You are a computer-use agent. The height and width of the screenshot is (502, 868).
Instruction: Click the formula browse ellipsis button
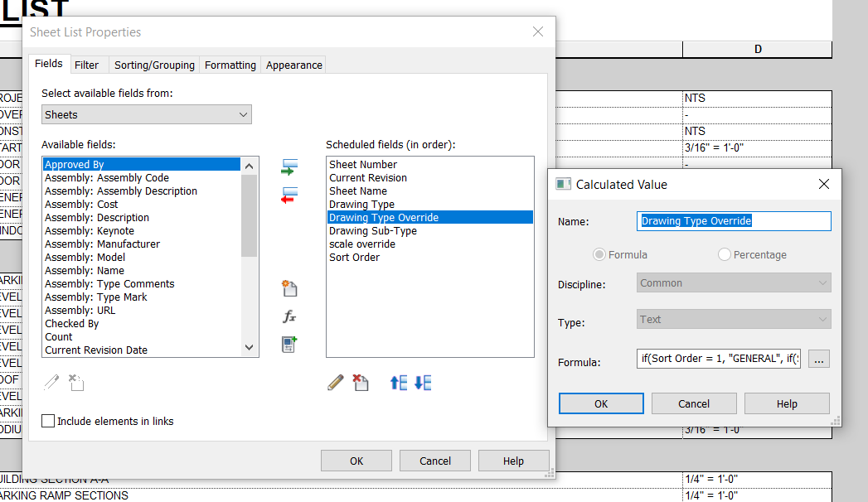[x=819, y=358]
